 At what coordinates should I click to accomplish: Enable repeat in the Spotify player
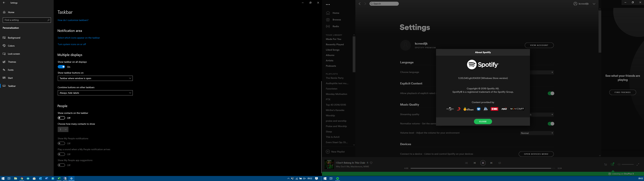500,163
